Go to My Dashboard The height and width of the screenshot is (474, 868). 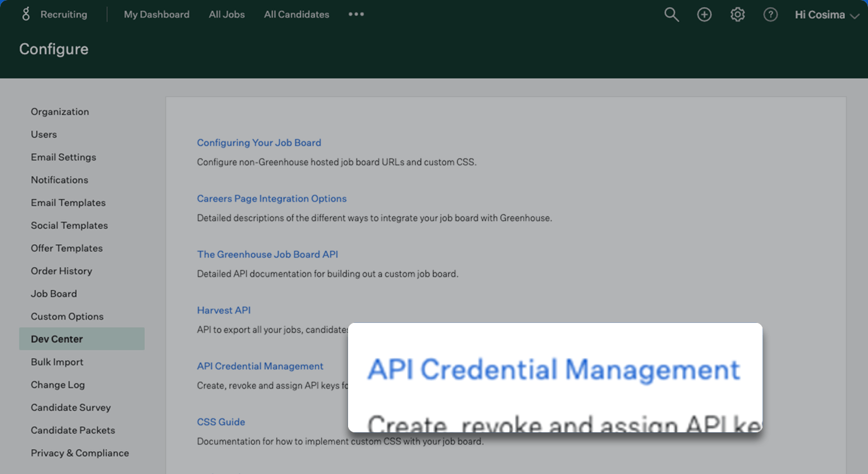tap(157, 14)
